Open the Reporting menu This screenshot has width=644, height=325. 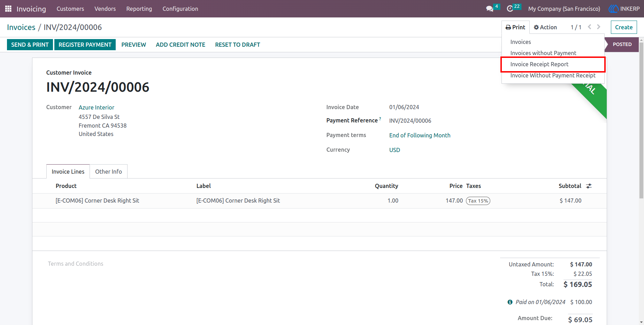coord(139,9)
